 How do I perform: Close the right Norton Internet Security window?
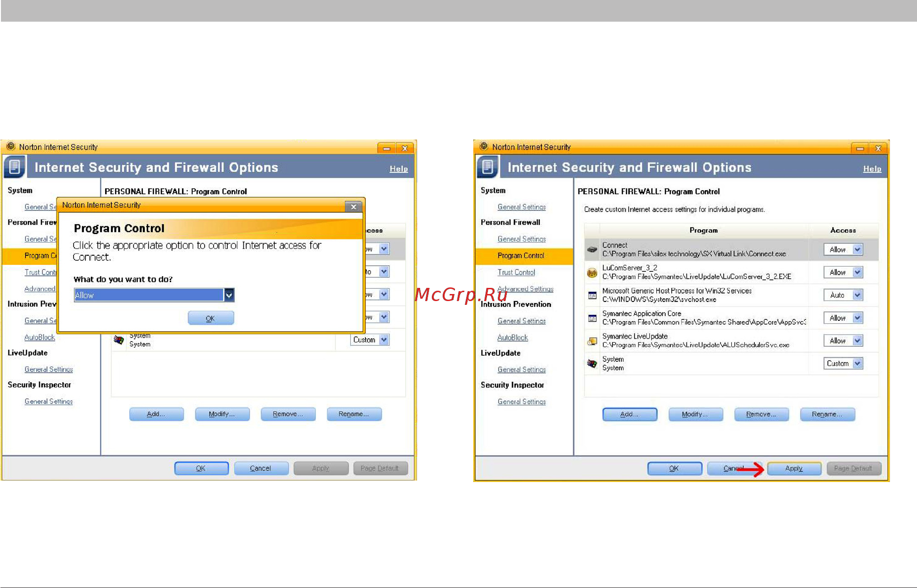878,148
